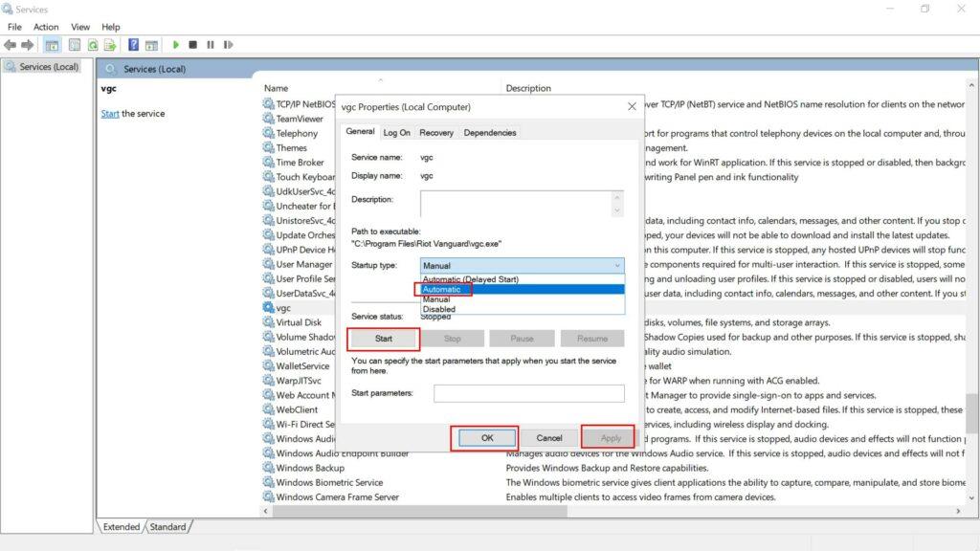This screenshot has height=551, width=980.
Task: Select the Windows Backup row
Action: [613, 468]
